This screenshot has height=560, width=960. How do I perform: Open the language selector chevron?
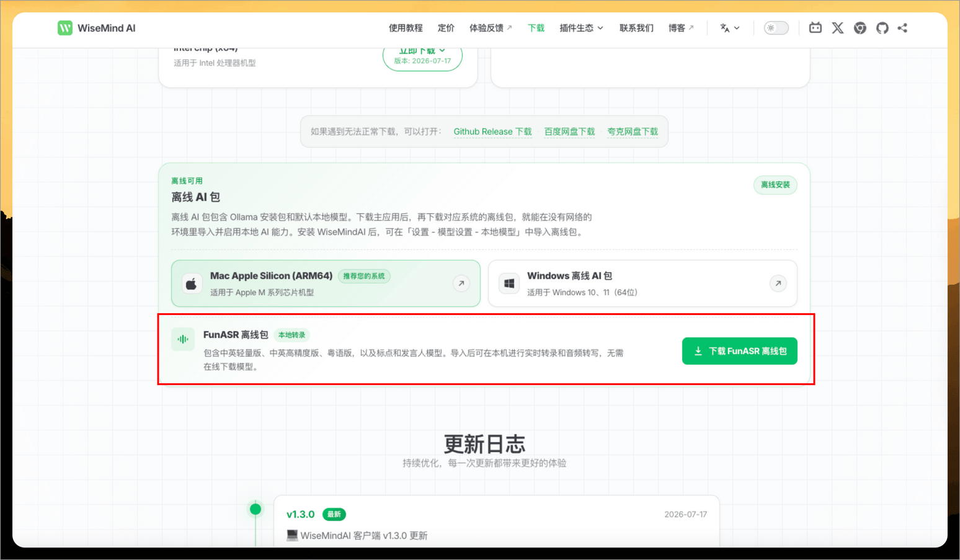tap(737, 28)
